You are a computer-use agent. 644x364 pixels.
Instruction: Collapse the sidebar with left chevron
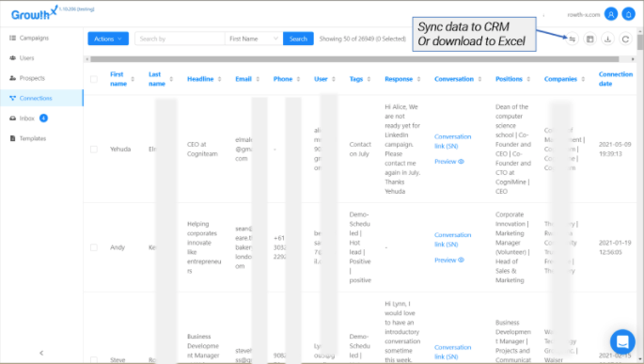click(41, 353)
